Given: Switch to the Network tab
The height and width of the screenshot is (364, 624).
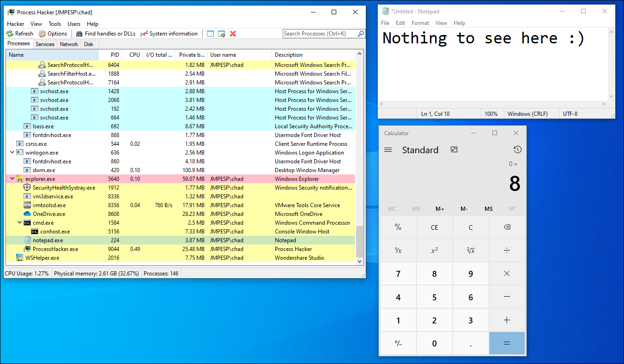Looking at the screenshot, I should [x=69, y=44].
